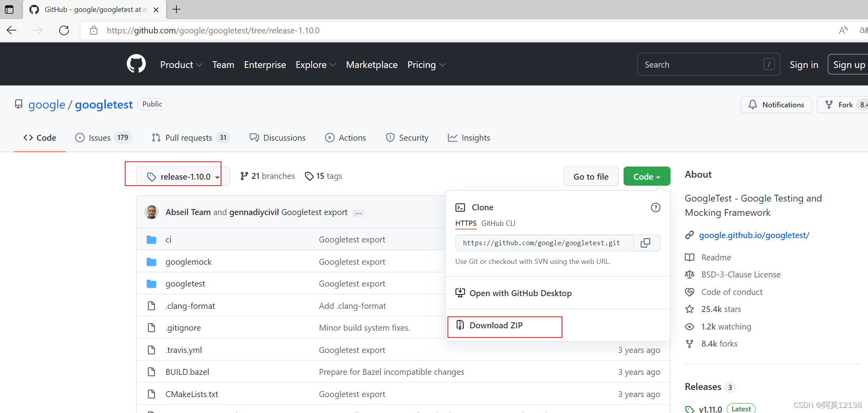
Task: Click the google owner link
Action: pyautogui.click(x=46, y=105)
